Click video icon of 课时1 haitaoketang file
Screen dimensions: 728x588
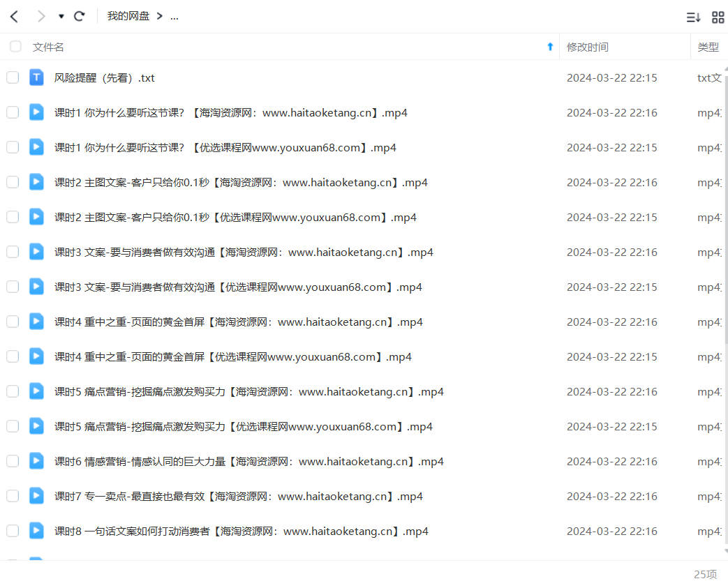click(36, 112)
